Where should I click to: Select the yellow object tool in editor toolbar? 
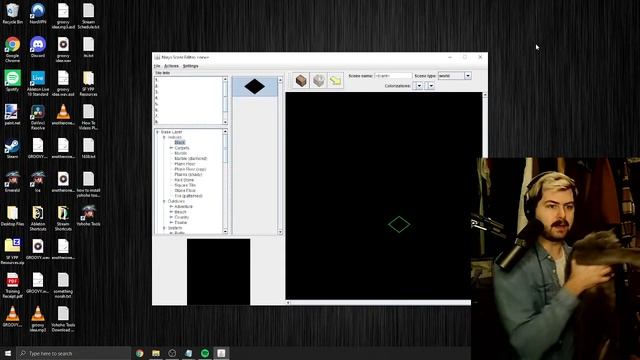click(336, 81)
